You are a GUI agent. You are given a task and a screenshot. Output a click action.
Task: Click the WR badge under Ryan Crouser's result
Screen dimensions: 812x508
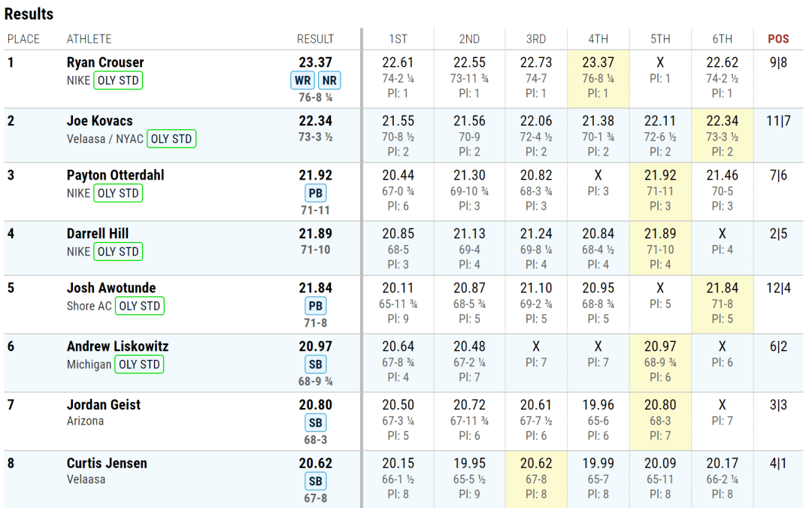(x=303, y=80)
